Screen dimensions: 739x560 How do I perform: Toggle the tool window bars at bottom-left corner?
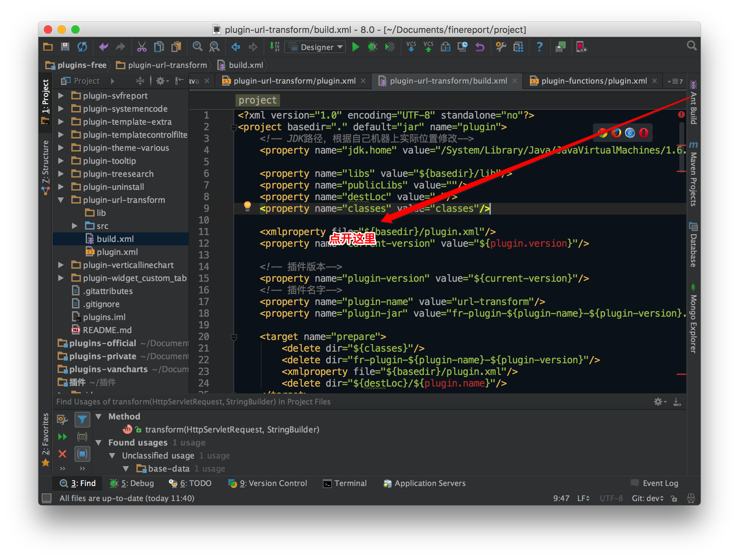[47, 498]
